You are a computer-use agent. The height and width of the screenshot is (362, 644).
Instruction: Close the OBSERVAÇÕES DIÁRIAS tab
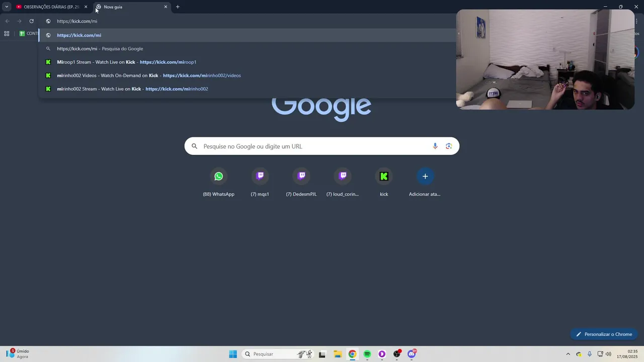(x=86, y=7)
